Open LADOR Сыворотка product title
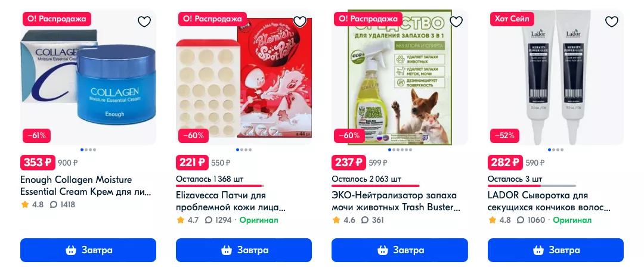 [549, 201]
